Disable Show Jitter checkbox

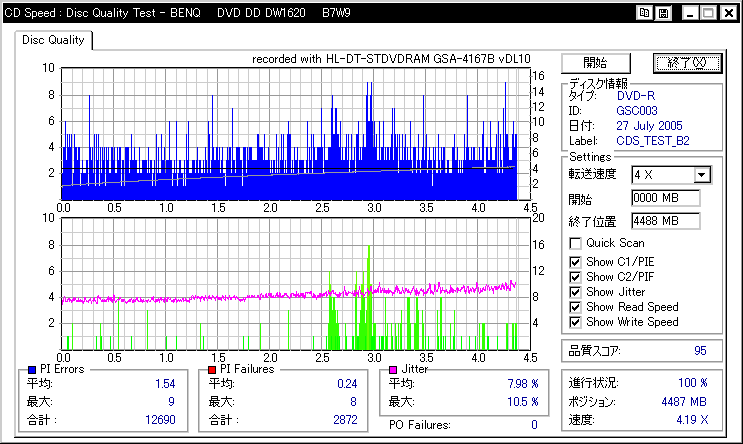point(575,292)
